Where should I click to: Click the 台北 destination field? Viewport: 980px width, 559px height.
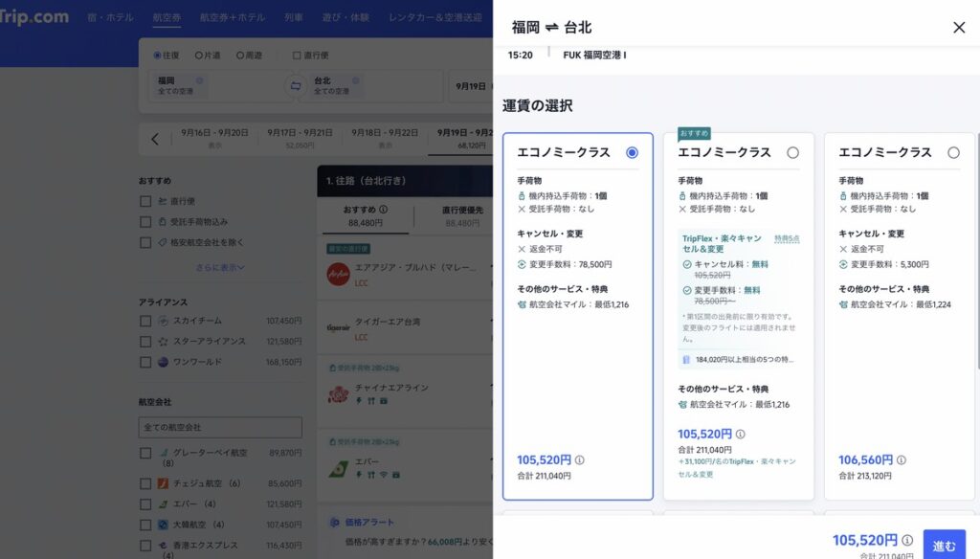[x=372, y=85]
